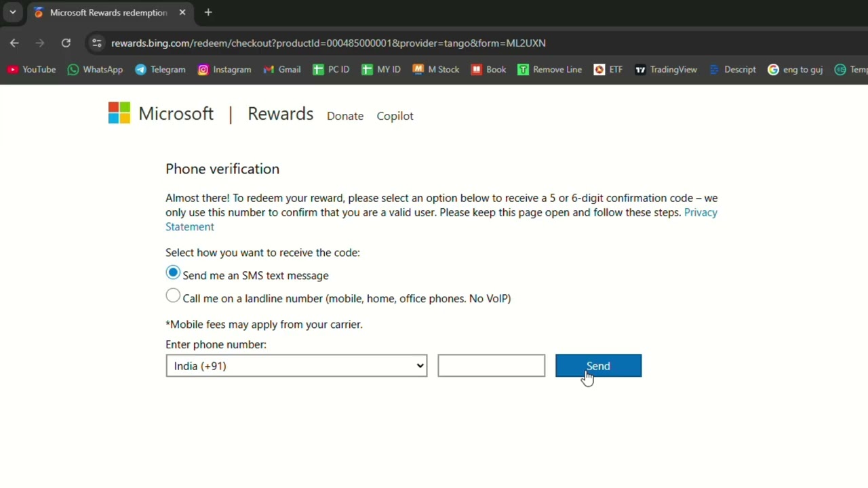Screen dimensions: 868x488
Task: Close the Microsoft Rewards redemption tab
Action: coord(182,12)
